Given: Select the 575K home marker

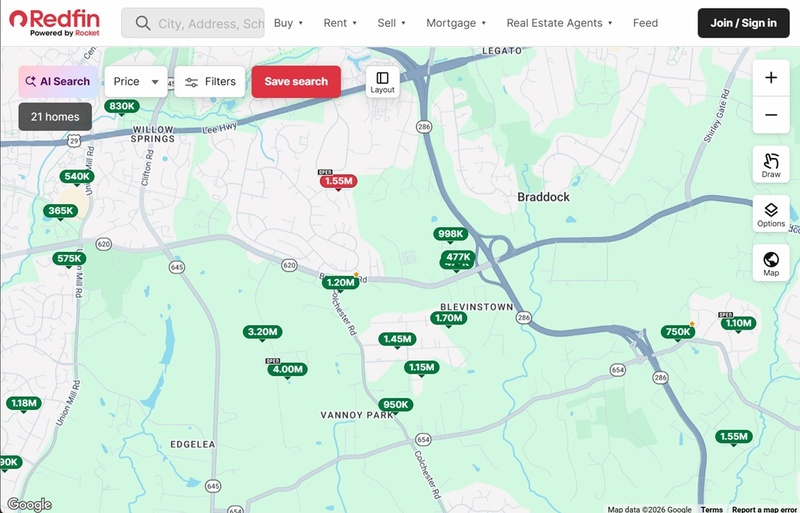Looking at the screenshot, I should coord(69,259).
